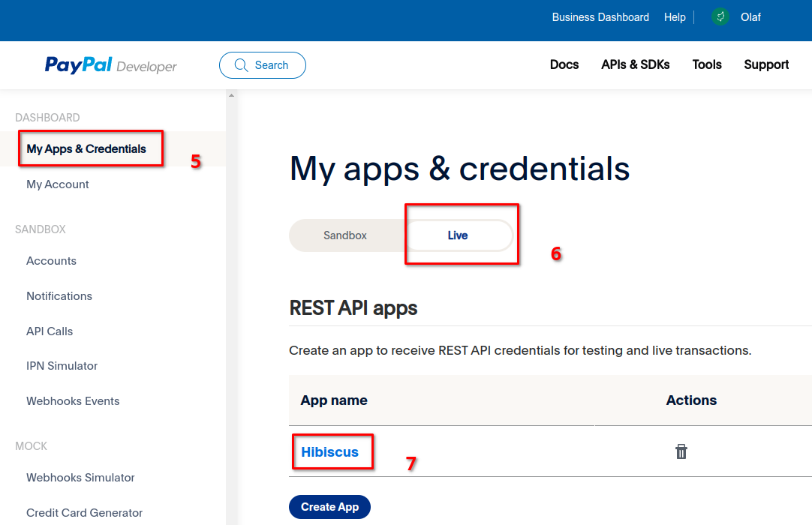812x525 pixels.
Task: Open Webhooks Simulator in sidebar
Action: (x=80, y=477)
